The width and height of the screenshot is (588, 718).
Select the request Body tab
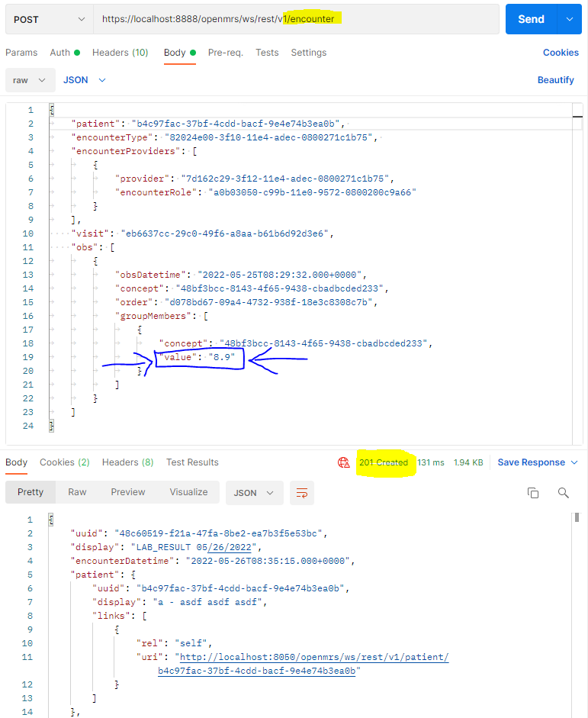pyautogui.click(x=180, y=53)
